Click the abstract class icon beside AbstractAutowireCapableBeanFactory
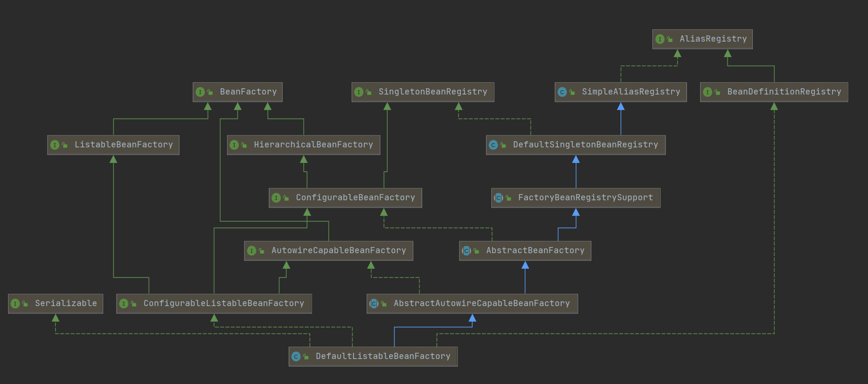 [374, 304]
